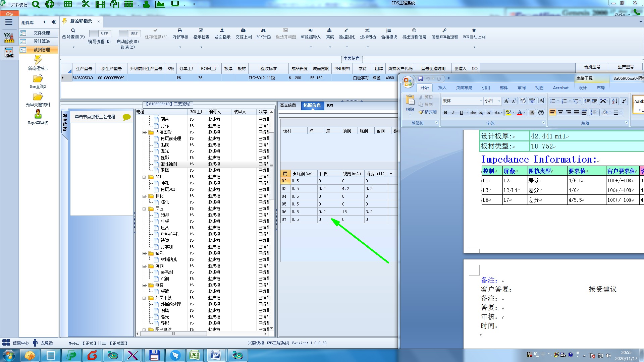
Task: Click the 型号查询 search icon
Action: pos(73,31)
